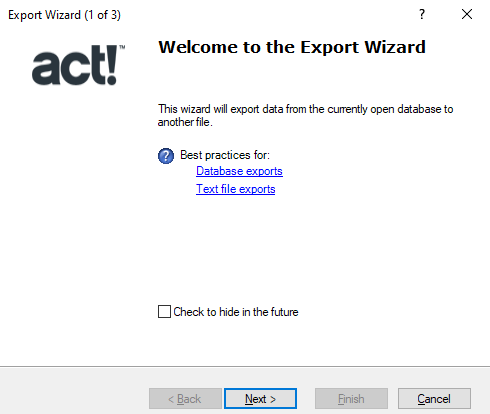
Task: Click the blue question mark best practices icon
Action: tap(166, 156)
